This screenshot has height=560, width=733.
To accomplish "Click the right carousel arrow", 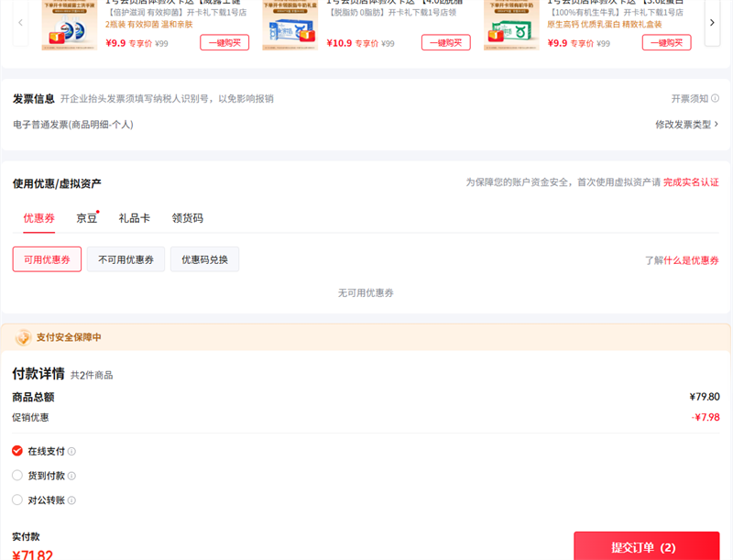I will (712, 22).
